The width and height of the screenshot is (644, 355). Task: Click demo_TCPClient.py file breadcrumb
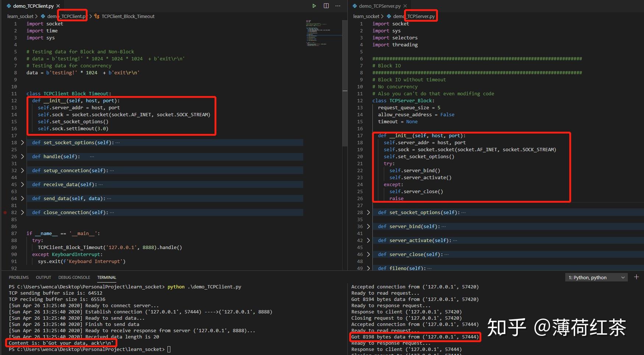[66, 17]
